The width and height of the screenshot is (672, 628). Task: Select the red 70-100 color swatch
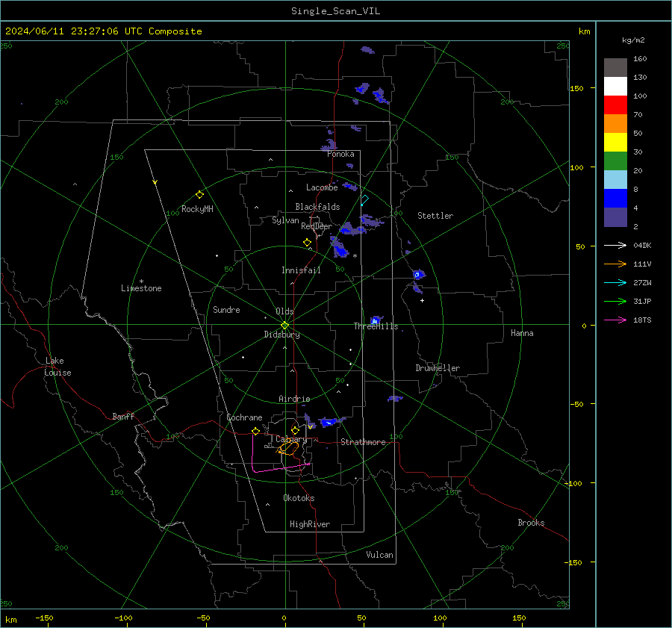tap(615, 105)
